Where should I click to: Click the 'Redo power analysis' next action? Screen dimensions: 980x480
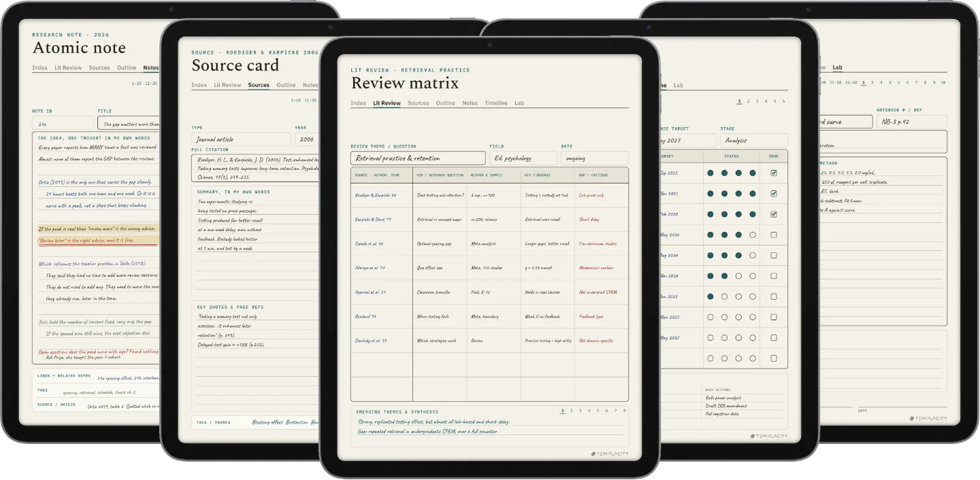point(724,398)
